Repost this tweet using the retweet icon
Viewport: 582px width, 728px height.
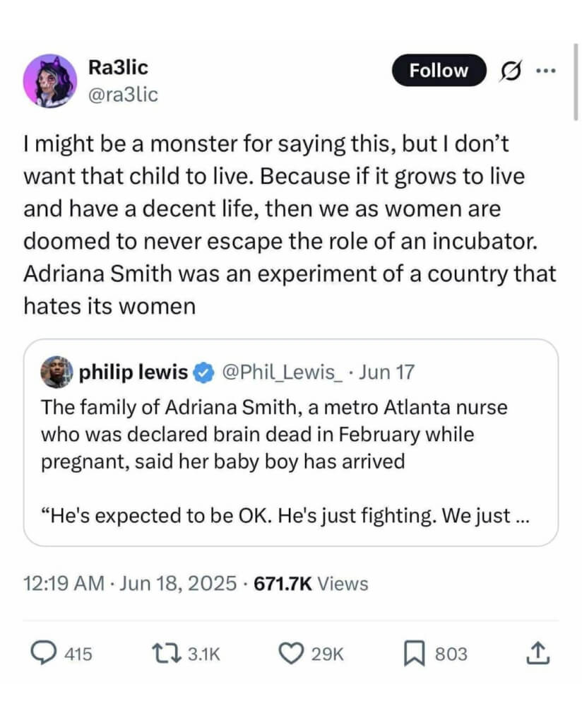pyautogui.click(x=167, y=654)
